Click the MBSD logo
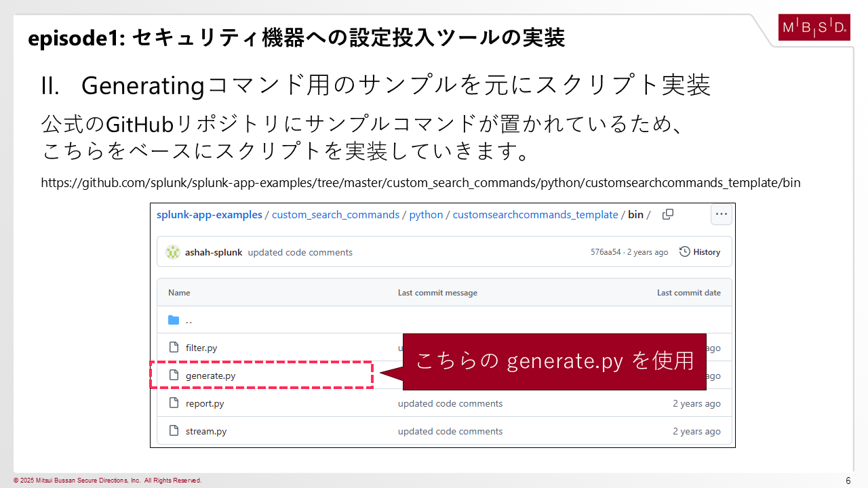The height and width of the screenshot is (488, 868). click(814, 28)
